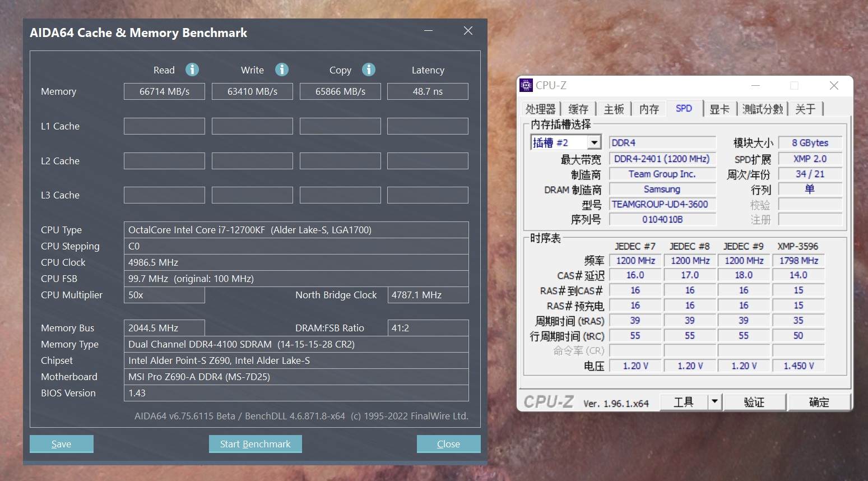Viewport: 868px width, 481px height.
Task: Click the CPU-Z title bar app icon
Action: pos(526,85)
